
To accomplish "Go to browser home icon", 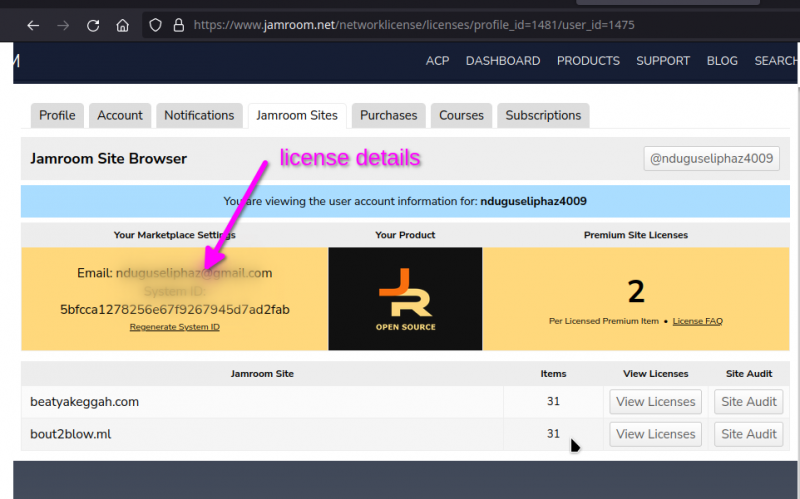I will (122, 25).
